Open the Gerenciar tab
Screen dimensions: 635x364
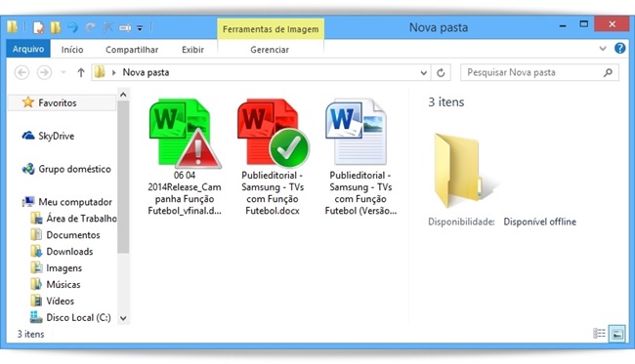click(270, 50)
